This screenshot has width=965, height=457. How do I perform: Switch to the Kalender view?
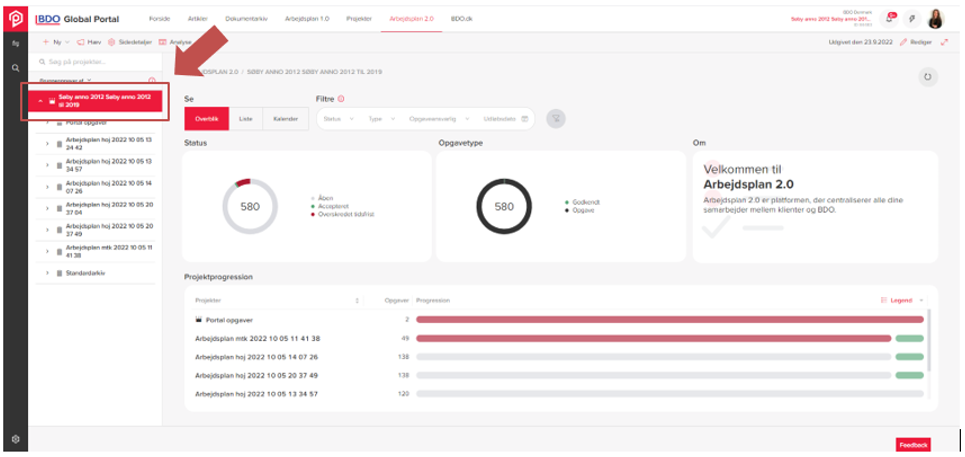[x=286, y=119]
